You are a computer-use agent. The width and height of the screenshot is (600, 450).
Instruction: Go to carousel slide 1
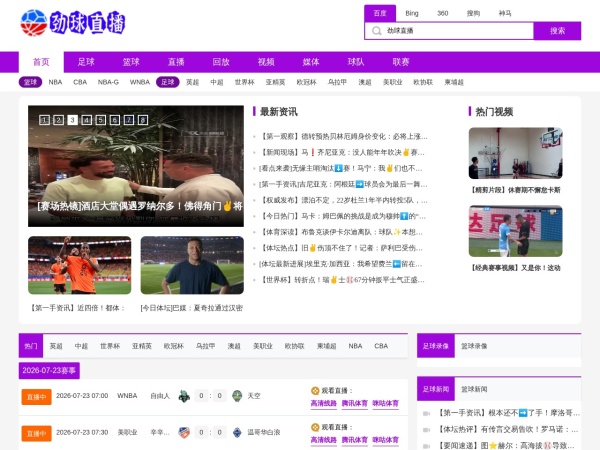pyautogui.click(x=44, y=120)
